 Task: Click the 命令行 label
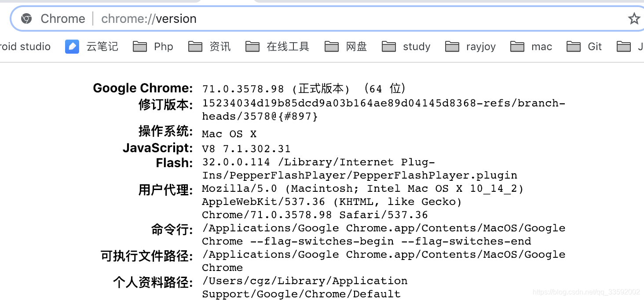tap(172, 230)
